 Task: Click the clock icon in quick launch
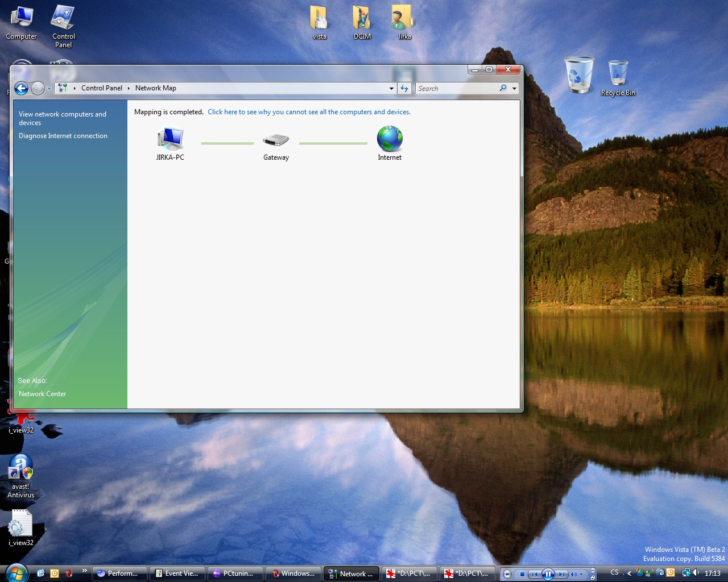(55, 573)
